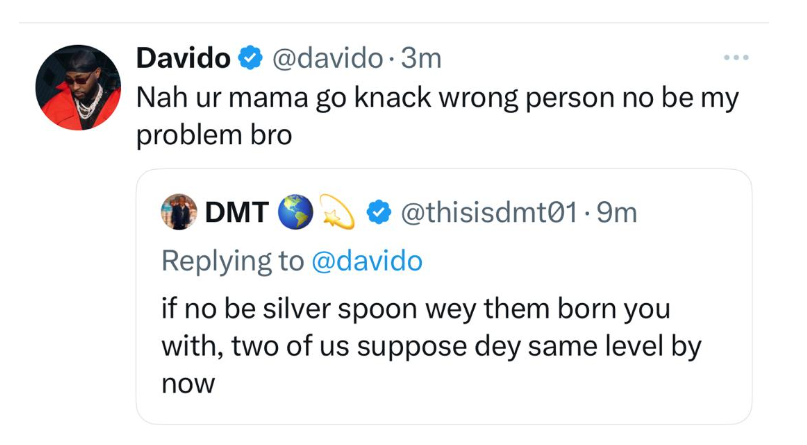Click the Davido display name
Image resolution: width=807 pixels, height=445 pixels.
182,59
